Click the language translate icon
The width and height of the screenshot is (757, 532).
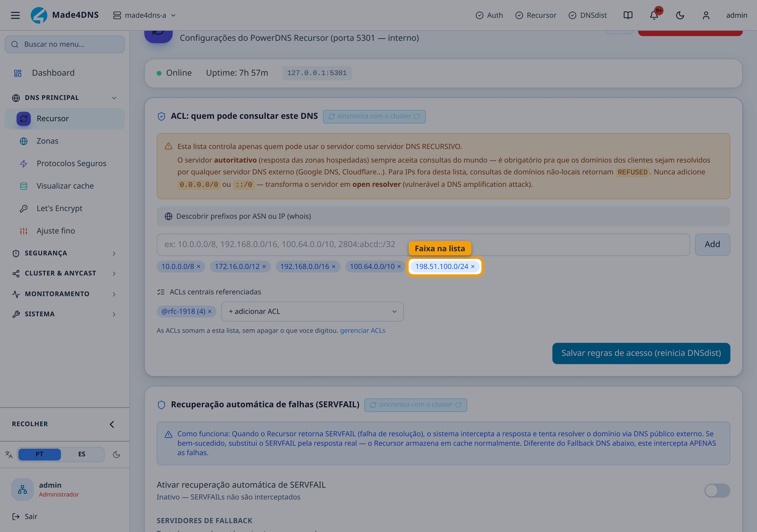(9, 455)
